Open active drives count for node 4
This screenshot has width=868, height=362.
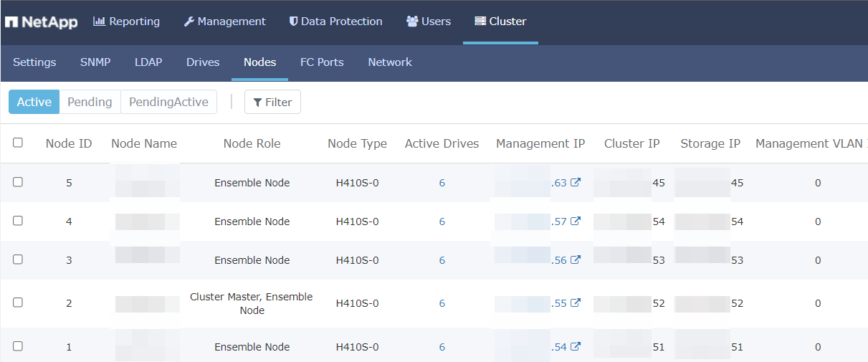442,222
